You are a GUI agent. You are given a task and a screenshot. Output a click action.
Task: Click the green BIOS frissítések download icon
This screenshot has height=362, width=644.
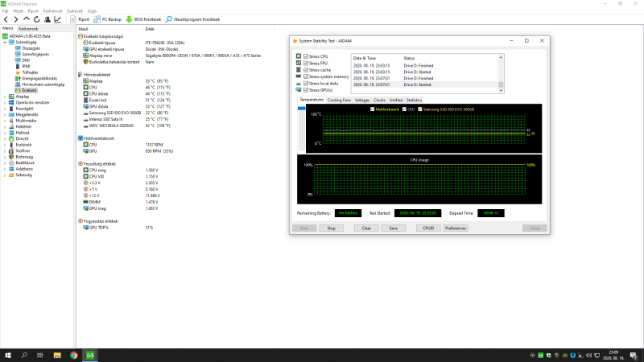pos(129,19)
